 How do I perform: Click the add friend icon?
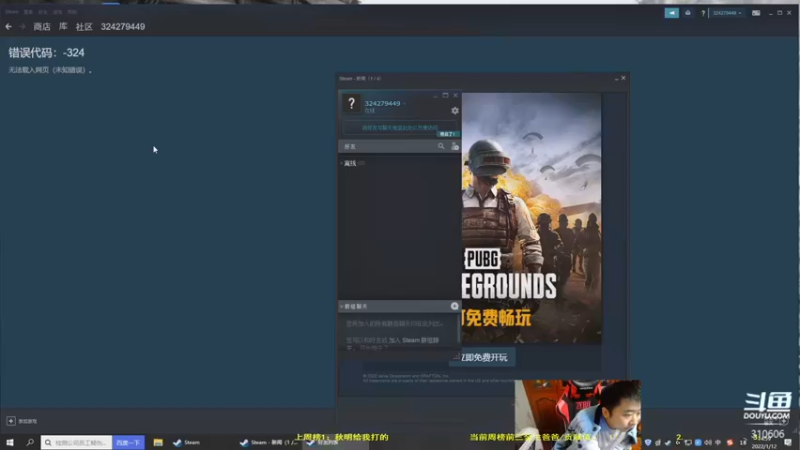point(455,146)
